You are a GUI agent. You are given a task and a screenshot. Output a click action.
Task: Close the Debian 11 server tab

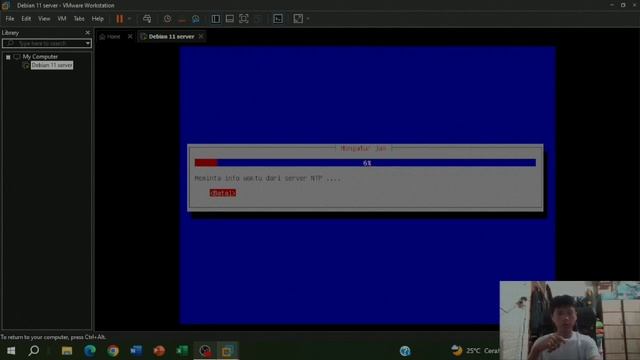coord(201,36)
